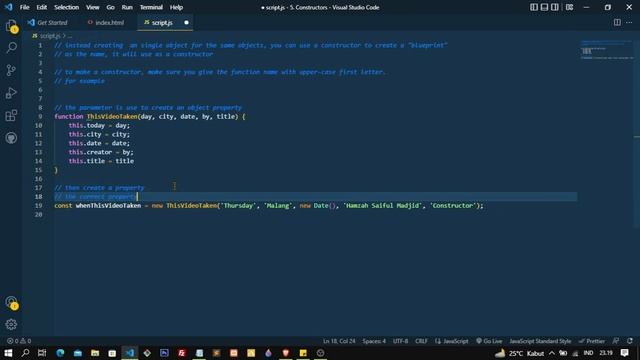This screenshot has width=640, height=360.
Task: Split the editor to the right
Action: pos(617,22)
